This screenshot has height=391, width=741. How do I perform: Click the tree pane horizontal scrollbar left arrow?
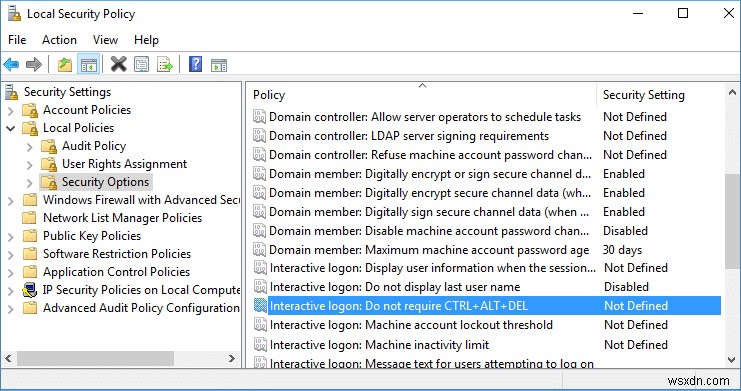(x=8, y=359)
